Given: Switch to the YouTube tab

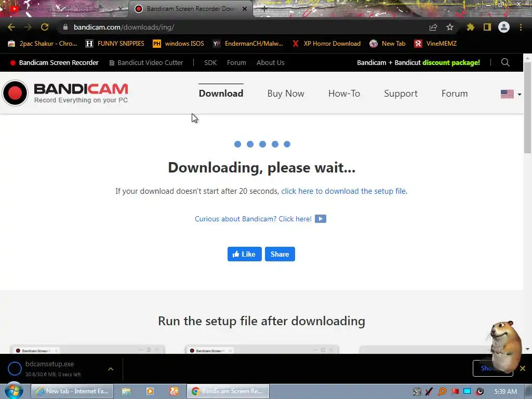Looking at the screenshot, I should 64,9.
